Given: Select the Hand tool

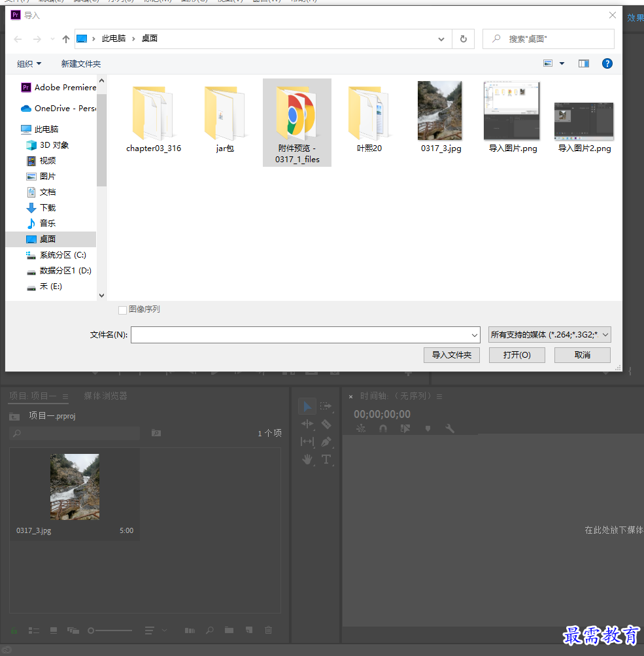Looking at the screenshot, I should coord(307,459).
